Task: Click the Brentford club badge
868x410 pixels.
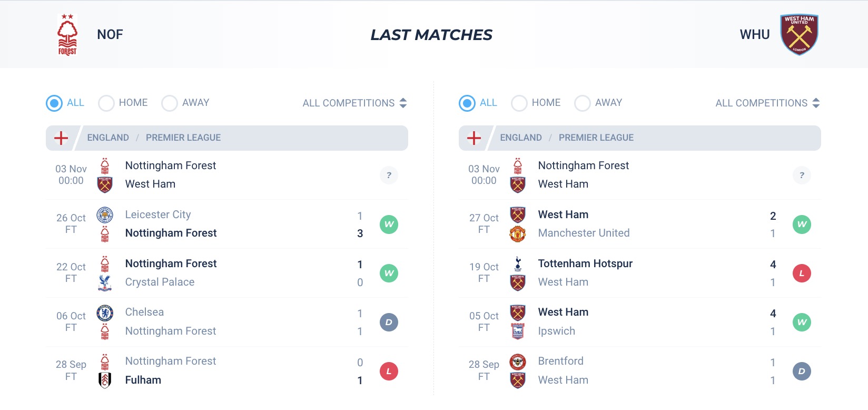Action: (x=518, y=362)
